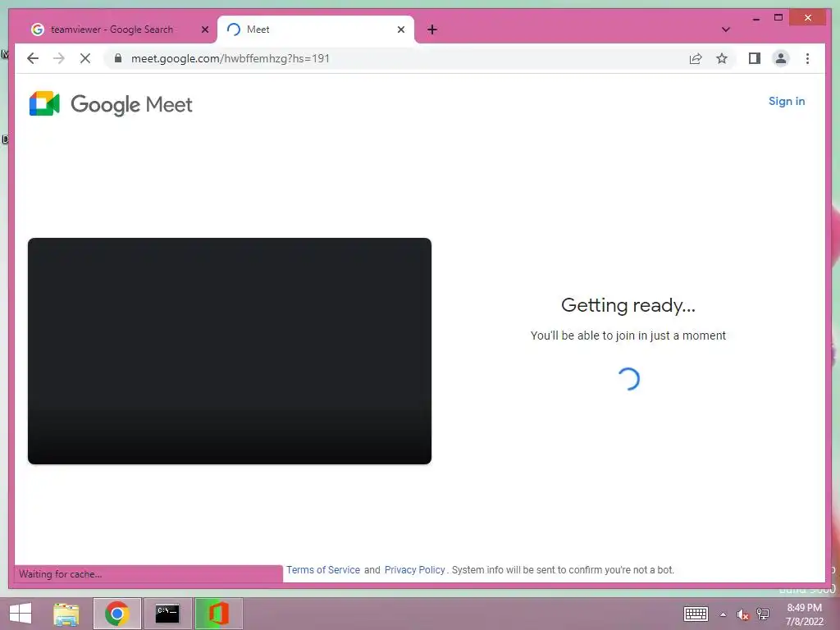Open the taskbar clock 8:49 PM

coord(804,614)
